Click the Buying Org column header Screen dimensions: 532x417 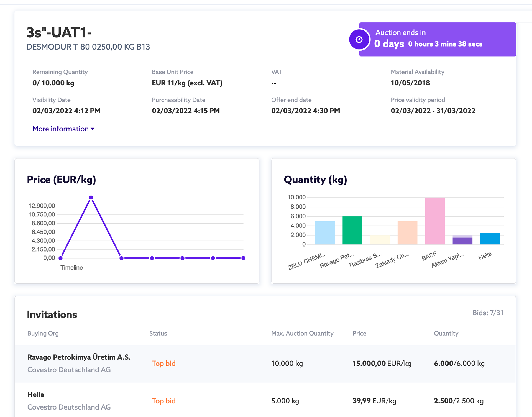tap(43, 333)
